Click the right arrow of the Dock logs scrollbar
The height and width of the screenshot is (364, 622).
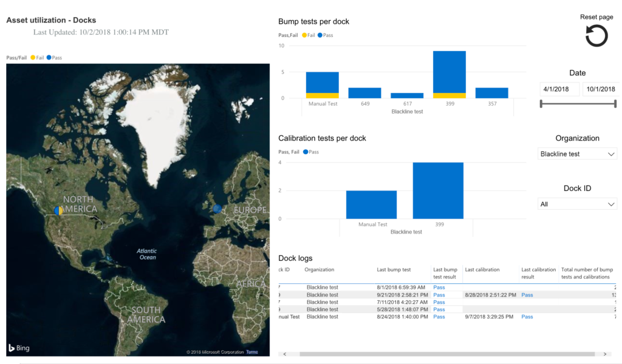(x=604, y=353)
